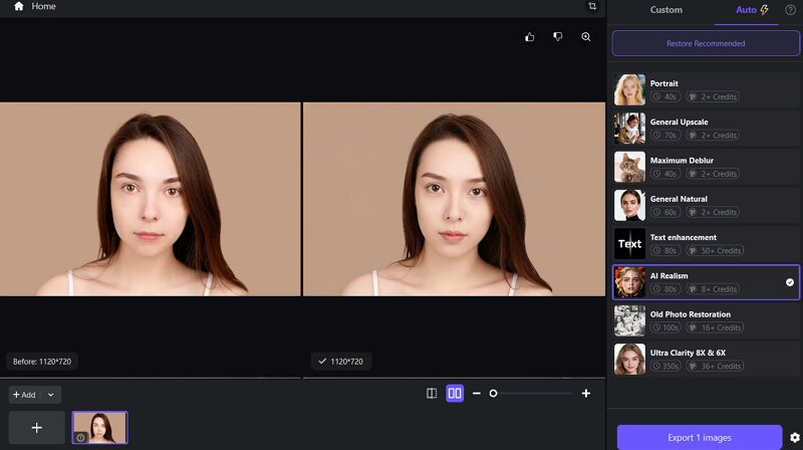Click the zoom in plus icon
This screenshot has width=803, height=450.
click(586, 393)
